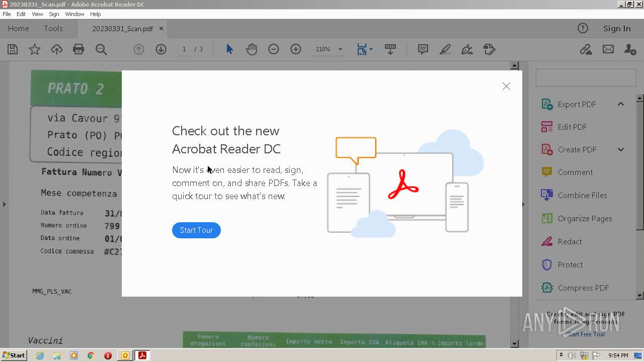Expand the Create PDF section chevron
The width and height of the screenshot is (644, 362).
click(621, 149)
